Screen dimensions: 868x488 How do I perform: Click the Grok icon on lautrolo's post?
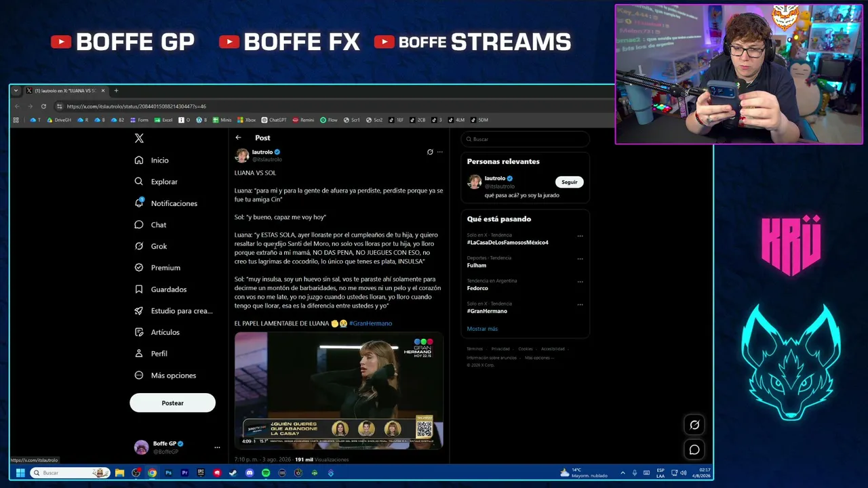coord(430,152)
